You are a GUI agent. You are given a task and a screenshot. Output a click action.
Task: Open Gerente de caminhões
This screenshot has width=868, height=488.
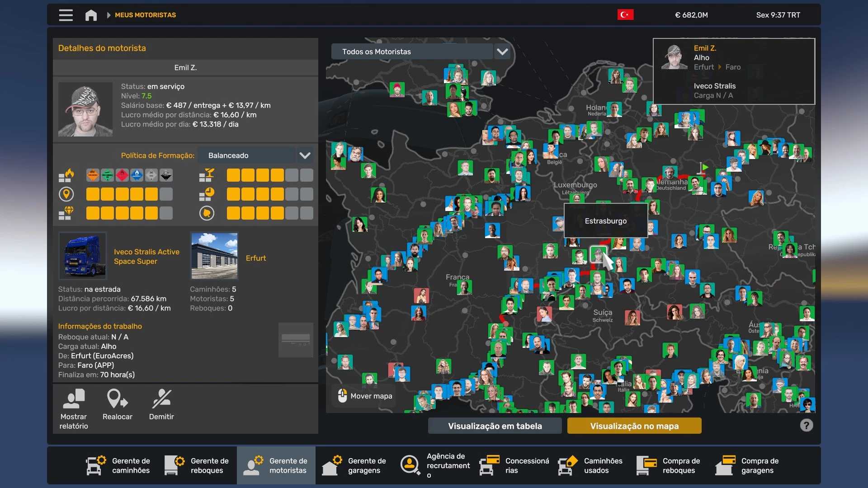[118, 465]
